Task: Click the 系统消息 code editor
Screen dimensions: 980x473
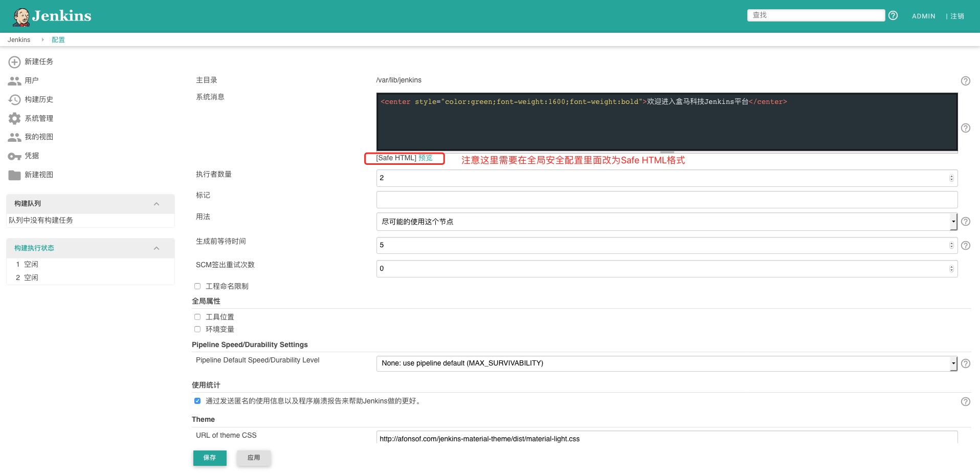Action: 667,122
